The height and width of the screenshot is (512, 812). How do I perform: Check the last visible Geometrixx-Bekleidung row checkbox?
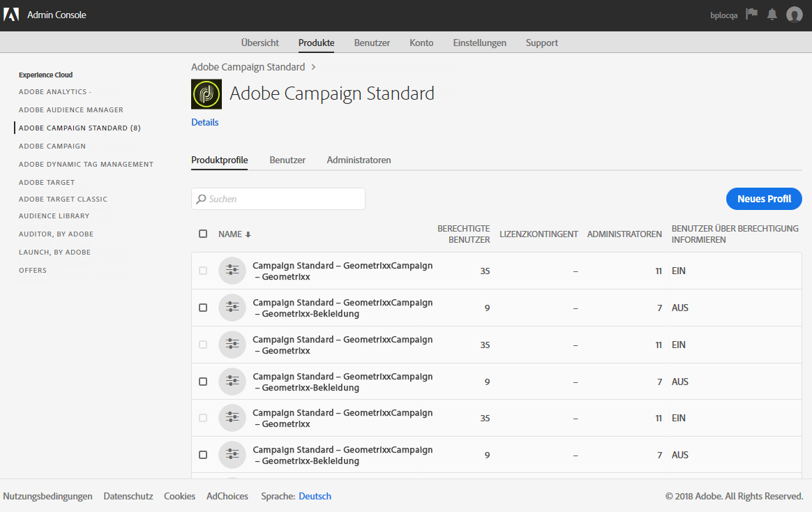[203, 455]
